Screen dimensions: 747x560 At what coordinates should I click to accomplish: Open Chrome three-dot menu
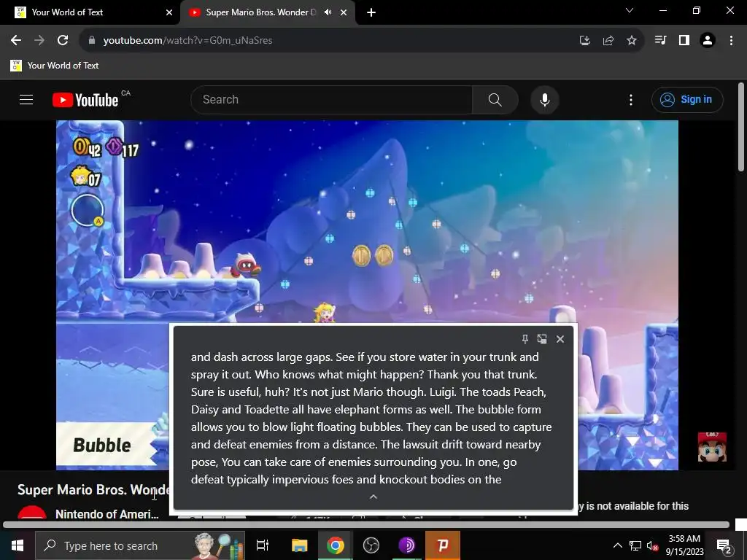(731, 41)
